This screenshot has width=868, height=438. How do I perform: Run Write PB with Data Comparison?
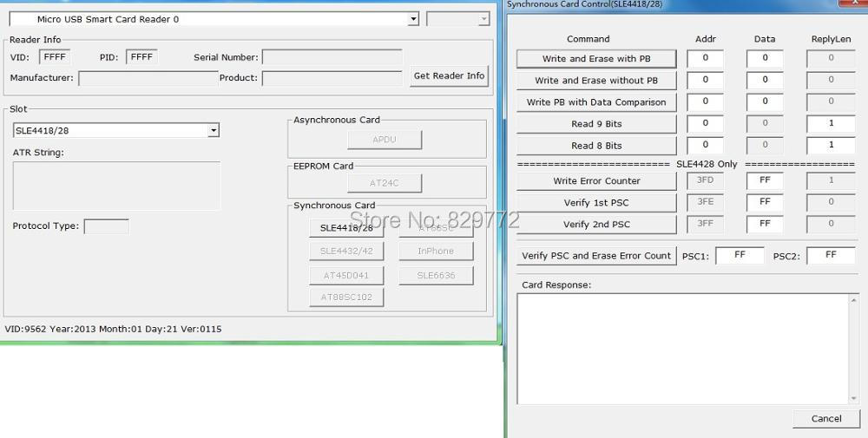click(596, 102)
